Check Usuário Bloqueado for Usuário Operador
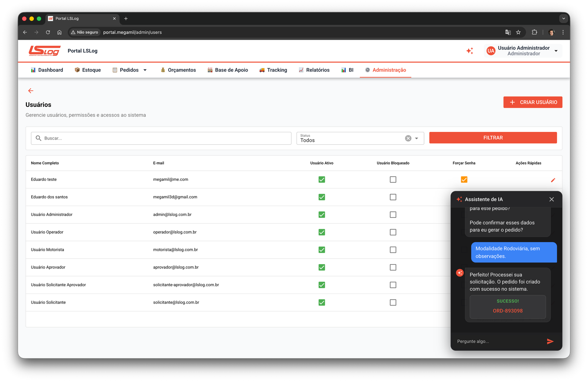This screenshot has height=382, width=588. (393, 232)
